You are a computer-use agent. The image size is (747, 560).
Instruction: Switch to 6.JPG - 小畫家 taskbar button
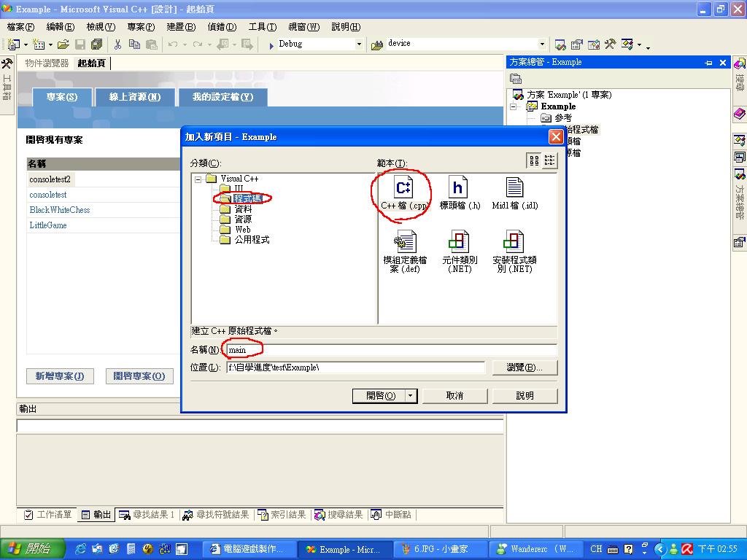point(441,549)
